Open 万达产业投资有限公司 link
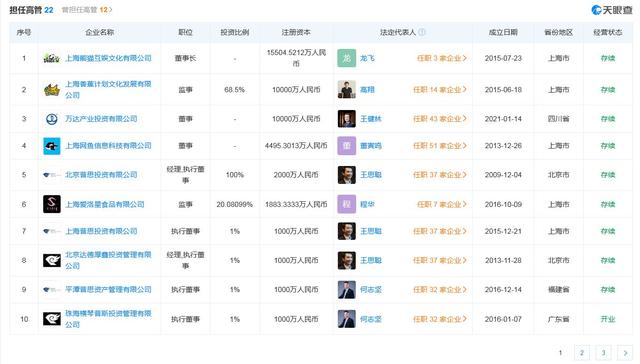 click(x=101, y=119)
